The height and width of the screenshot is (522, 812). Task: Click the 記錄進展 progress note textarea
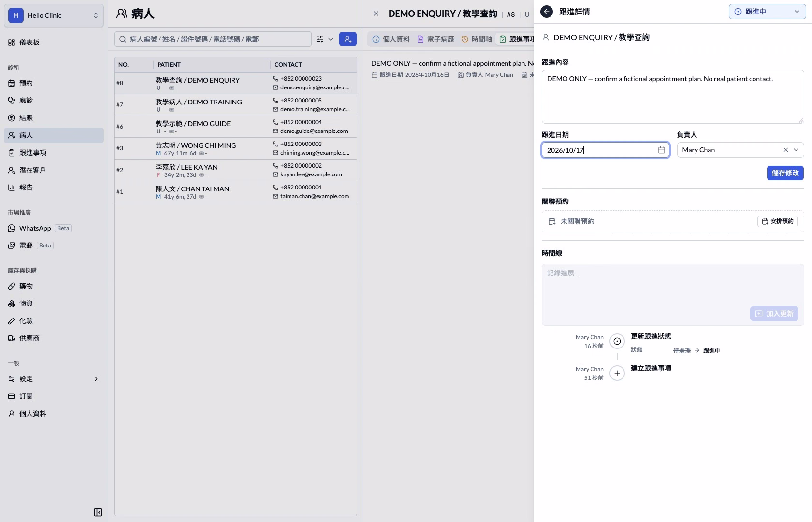tap(673, 285)
